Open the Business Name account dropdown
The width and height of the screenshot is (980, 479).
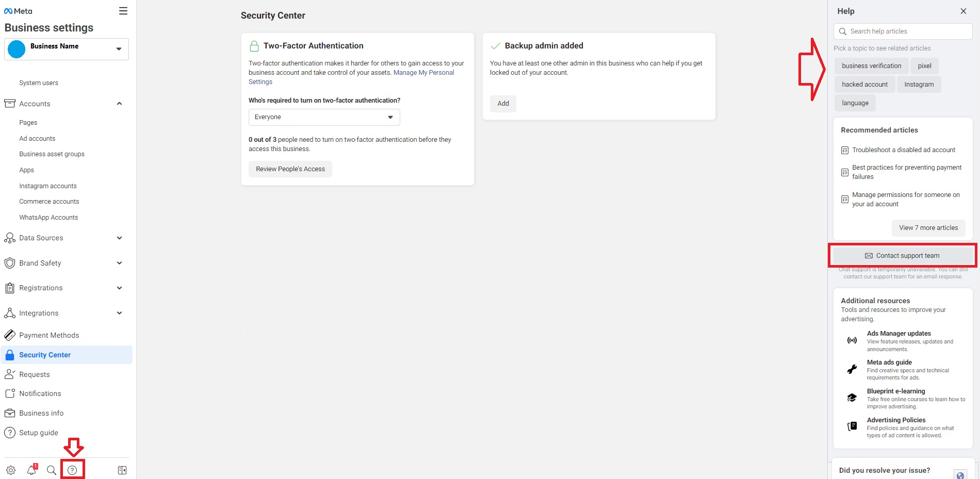[67, 49]
